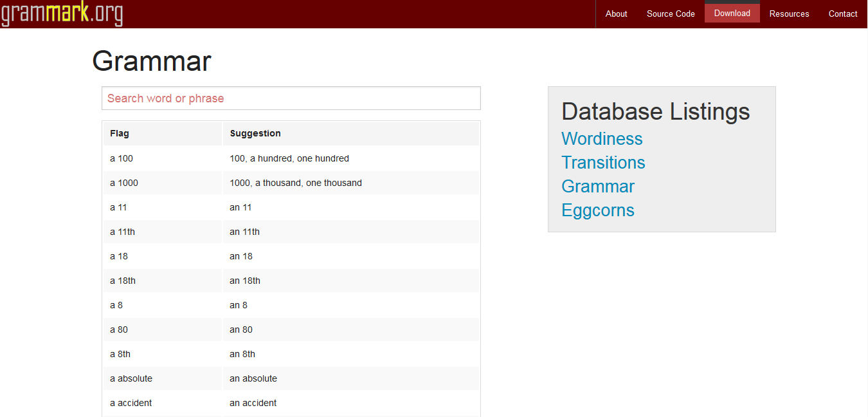Click the Search word or phrase field
Screen dimensions: 868x417
click(291, 98)
